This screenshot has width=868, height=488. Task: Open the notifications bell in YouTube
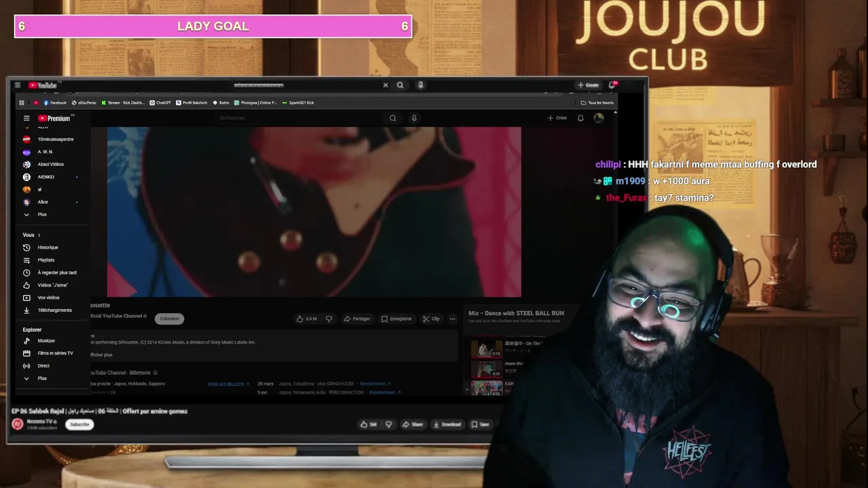click(x=580, y=118)
